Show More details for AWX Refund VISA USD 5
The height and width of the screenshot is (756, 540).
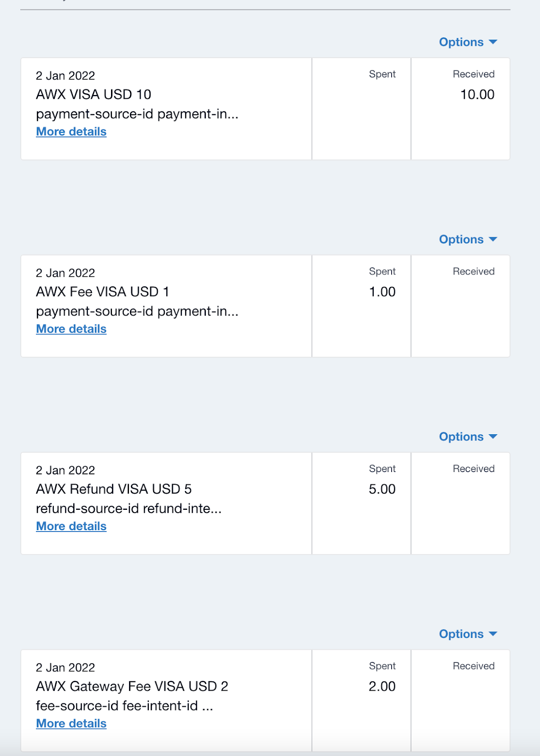coord(71,526)
